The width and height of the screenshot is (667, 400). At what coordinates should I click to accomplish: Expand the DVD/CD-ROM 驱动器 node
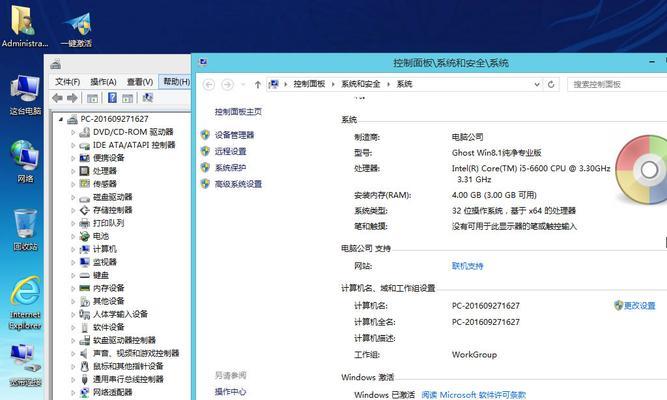click(73, 132)
